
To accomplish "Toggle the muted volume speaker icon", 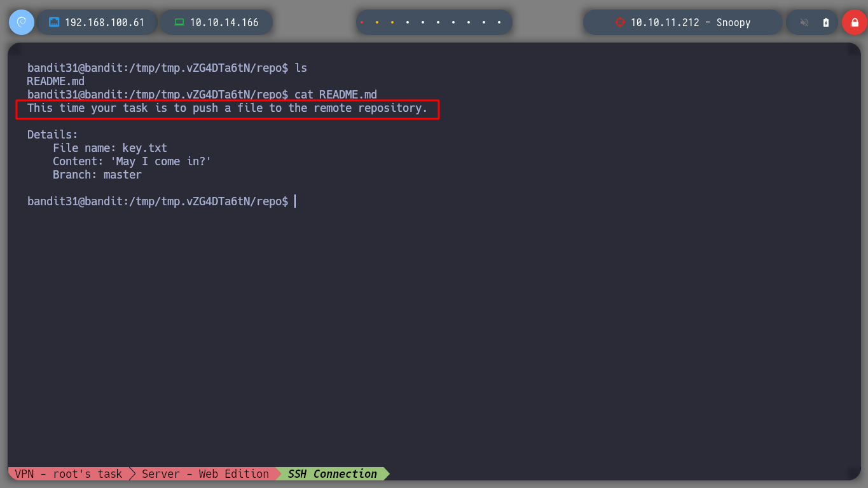I will 804,22.
